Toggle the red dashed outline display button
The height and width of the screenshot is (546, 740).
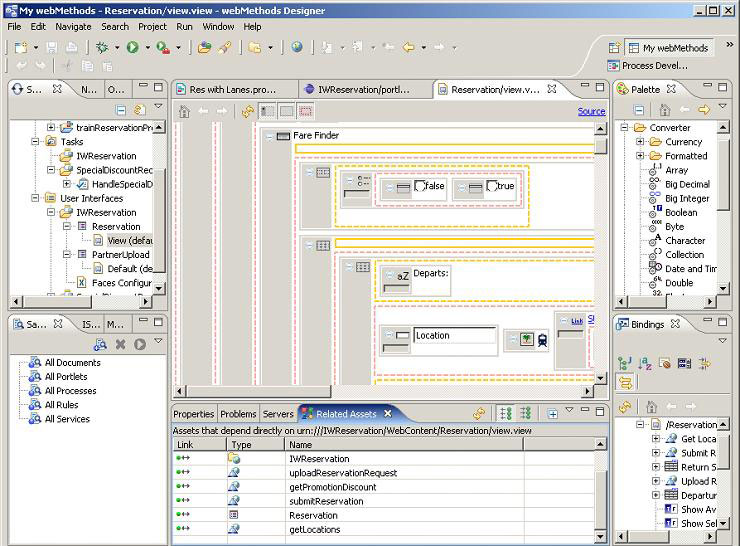306,111
